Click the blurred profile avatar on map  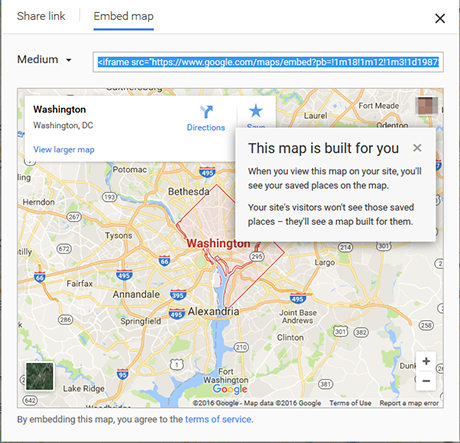427,106
